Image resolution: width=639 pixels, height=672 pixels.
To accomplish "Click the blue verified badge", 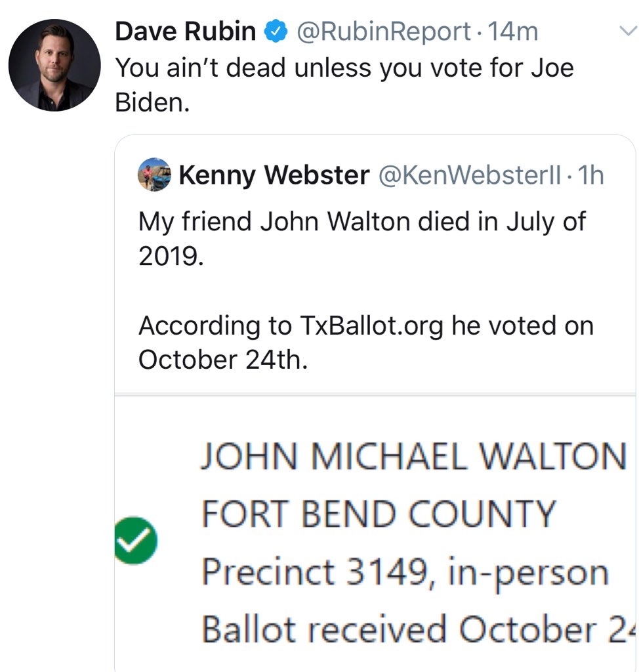I will [x=276, y=31].
